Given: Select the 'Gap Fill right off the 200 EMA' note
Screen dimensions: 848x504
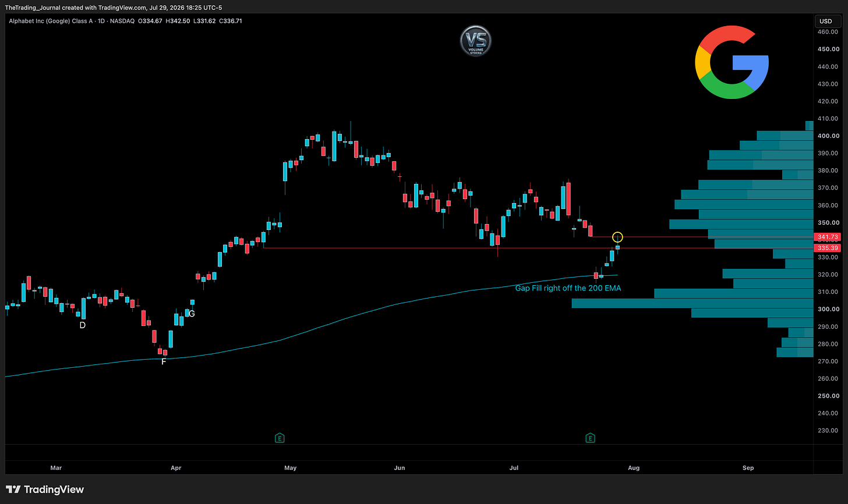Looking at the screenshot, I should (x=568, y=288).
